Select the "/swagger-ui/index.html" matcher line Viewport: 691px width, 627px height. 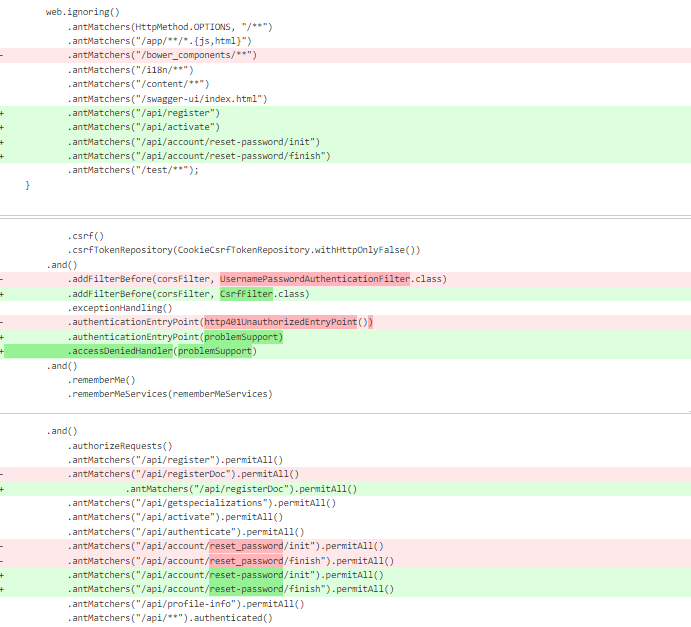[167, 99]
